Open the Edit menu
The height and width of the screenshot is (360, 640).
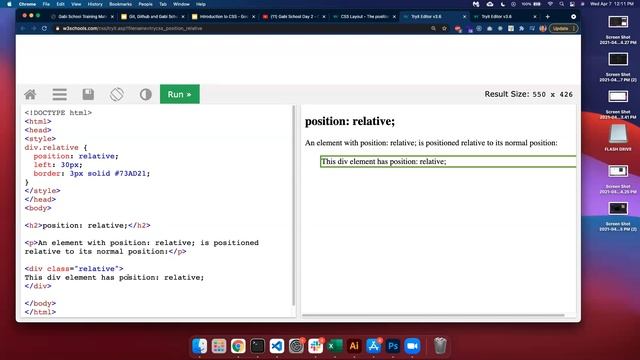click(60, 4)
